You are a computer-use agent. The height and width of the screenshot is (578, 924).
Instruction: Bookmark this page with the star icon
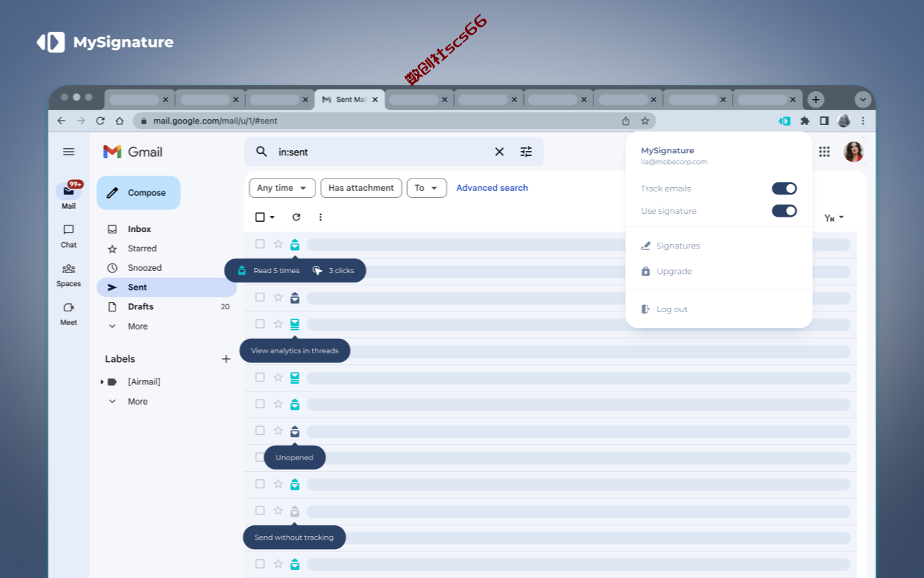point(645,121)
